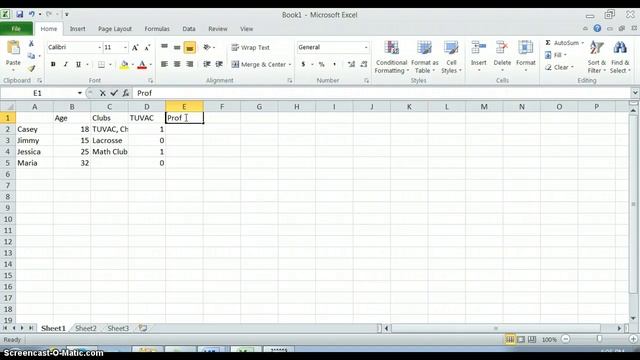Align text left in cell

point(164,64)
